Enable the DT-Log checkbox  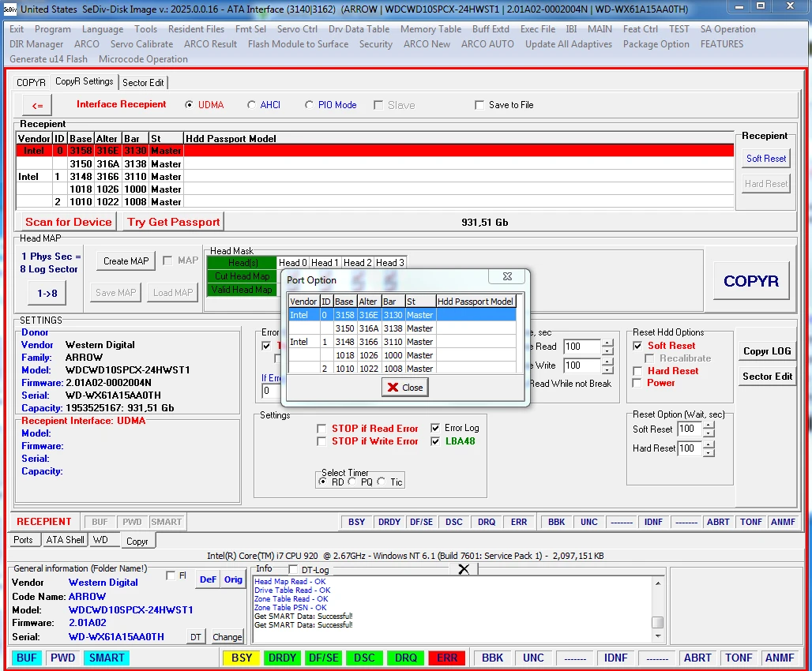[x=294, y=569]
